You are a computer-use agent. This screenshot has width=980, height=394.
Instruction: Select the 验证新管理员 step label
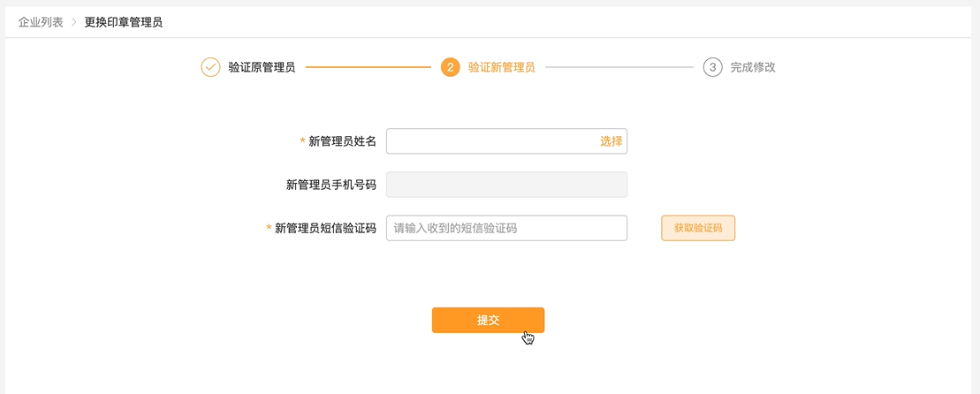[502, 67]
